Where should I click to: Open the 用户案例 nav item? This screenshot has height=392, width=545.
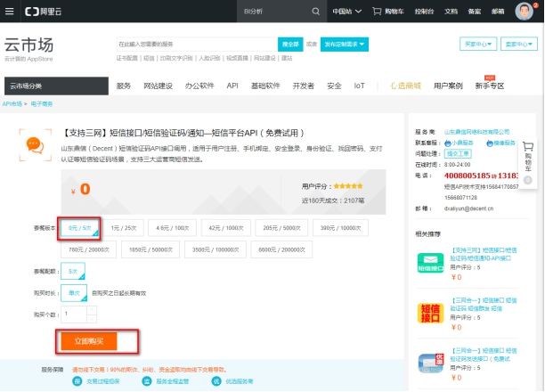pos(448,86)
